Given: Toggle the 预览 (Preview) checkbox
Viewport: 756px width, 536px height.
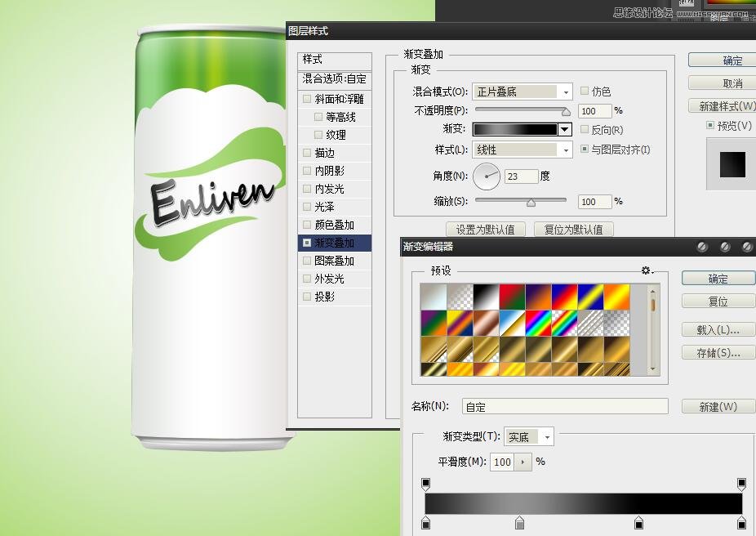Looking at the screenshot, I should point(710,126).
